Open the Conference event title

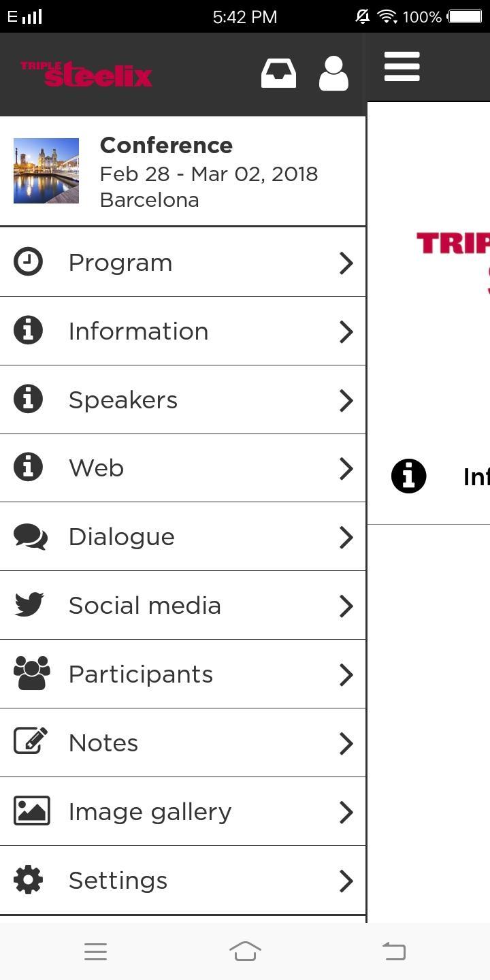click(x=166, y=145)
